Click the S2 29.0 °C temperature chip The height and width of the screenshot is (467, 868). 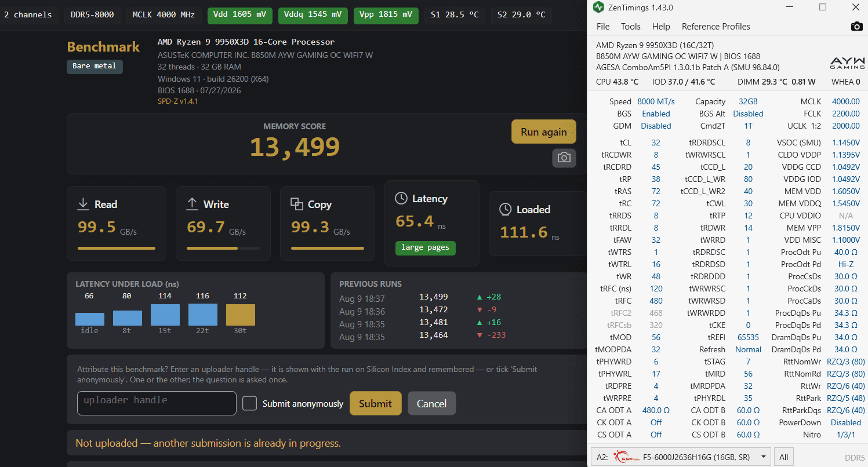[x=521, y=15]
